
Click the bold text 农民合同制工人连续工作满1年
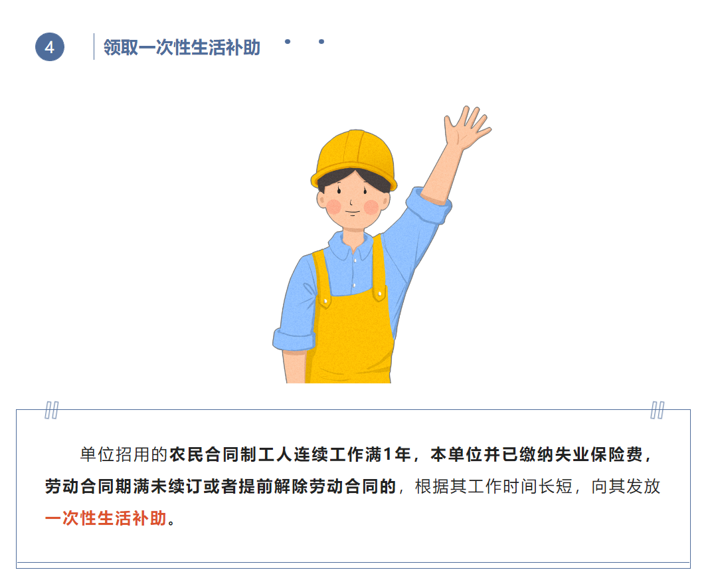pyautogui.click(x=290, y=454)
